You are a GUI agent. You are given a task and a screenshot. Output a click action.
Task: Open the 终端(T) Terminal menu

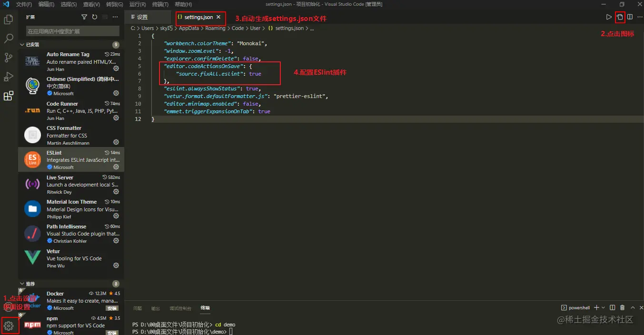[x=160, y=4]
